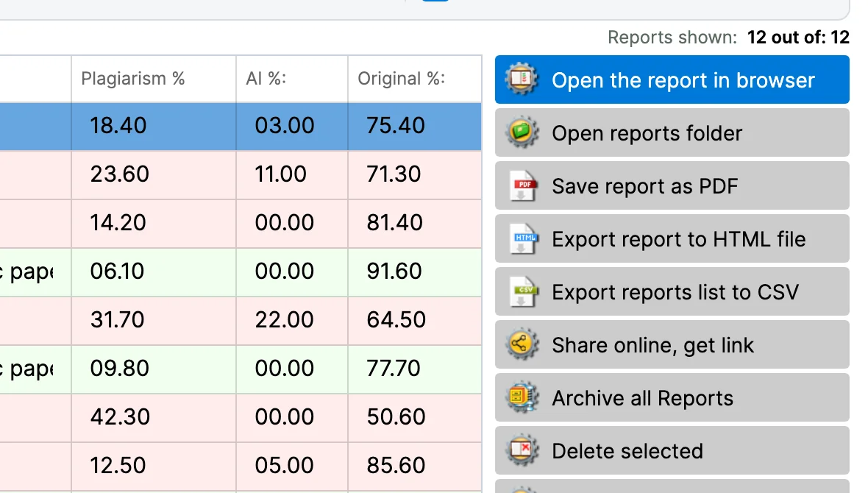
Task: Click the Open the report in browser icon
Action: (x=521, y=79)
